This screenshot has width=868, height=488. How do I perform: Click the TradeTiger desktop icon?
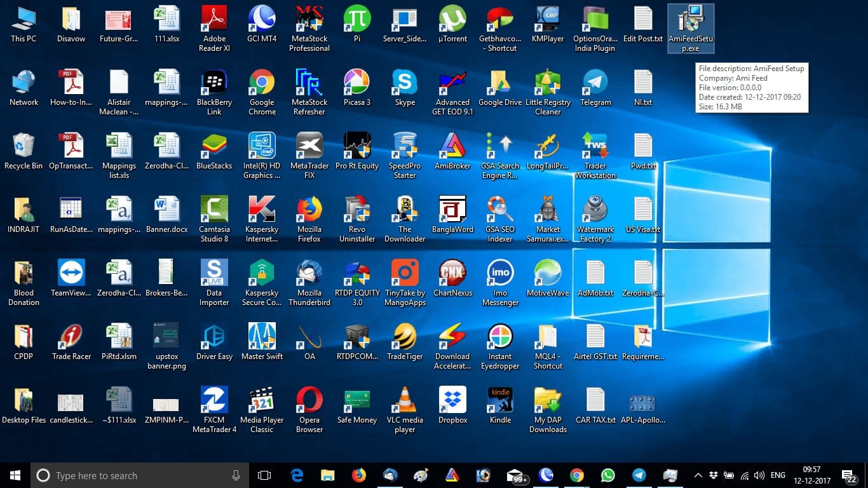[x=405, y=342]
